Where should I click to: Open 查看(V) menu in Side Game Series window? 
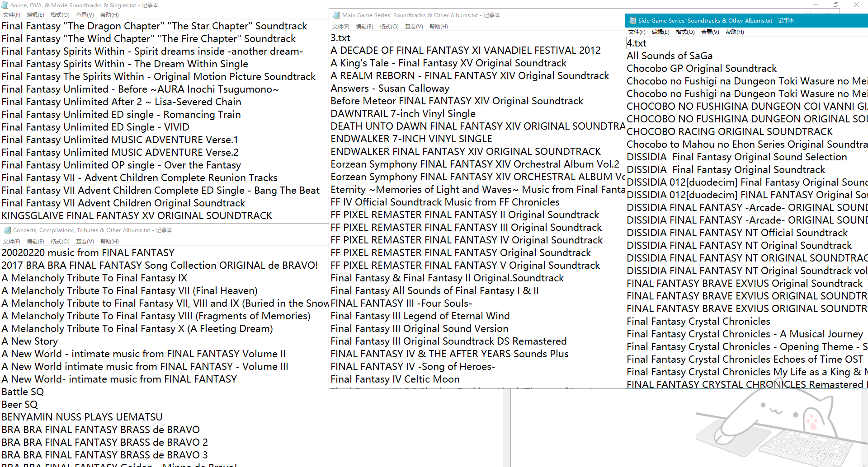click(710, 32)
